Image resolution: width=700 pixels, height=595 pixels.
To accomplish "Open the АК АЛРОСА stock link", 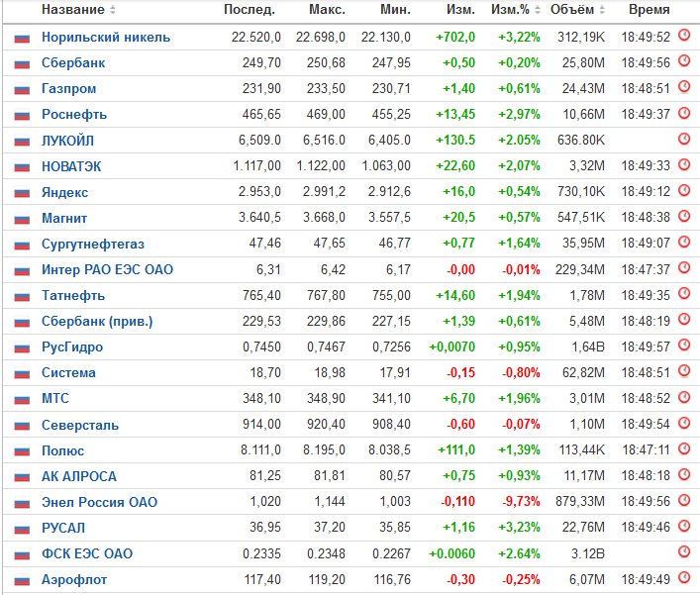I will click(x=79, y=476).
